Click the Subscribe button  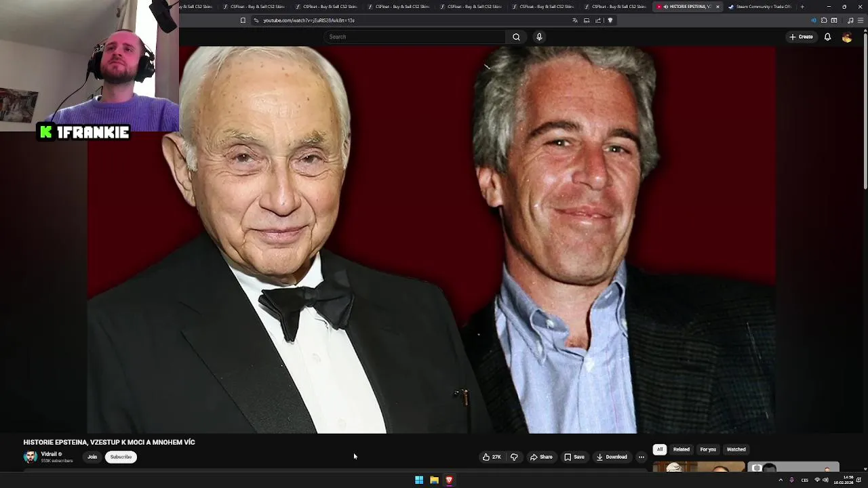click(x=121, y=457)
